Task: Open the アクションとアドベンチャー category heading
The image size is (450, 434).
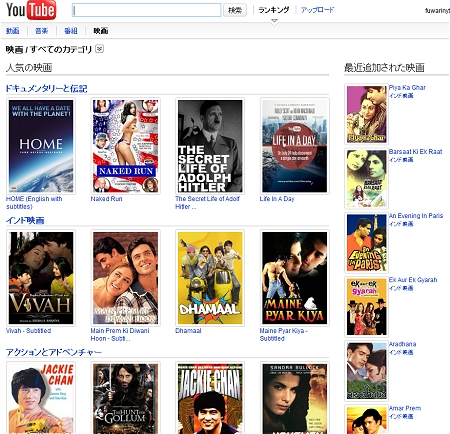Action: point(54,352)
